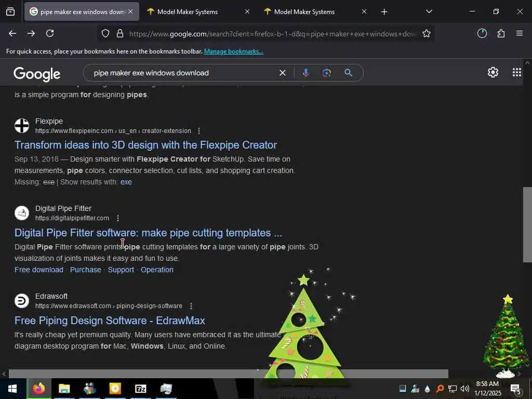Close the pipe maker search tab
The height and width of the screenshot is (399, 532).
pyautogui.click(x=130, y=11)
